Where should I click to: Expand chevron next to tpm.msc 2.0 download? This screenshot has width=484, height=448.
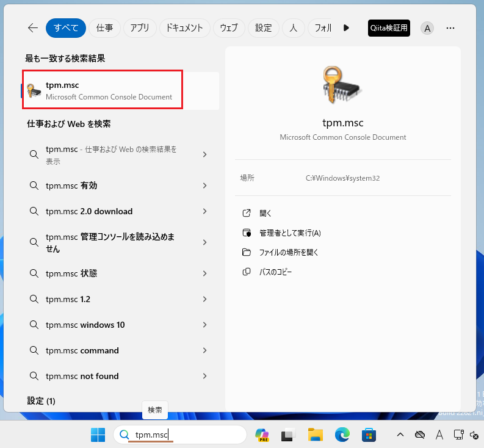tap(204, 211)
